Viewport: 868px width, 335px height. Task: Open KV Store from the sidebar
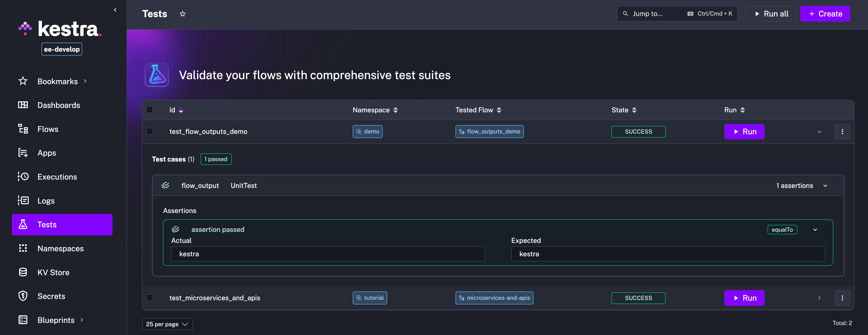coord(62,272)
